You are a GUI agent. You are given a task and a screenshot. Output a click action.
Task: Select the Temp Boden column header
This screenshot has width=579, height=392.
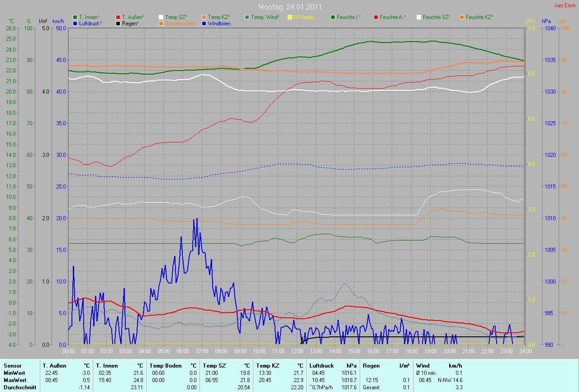tap(166, 365)
